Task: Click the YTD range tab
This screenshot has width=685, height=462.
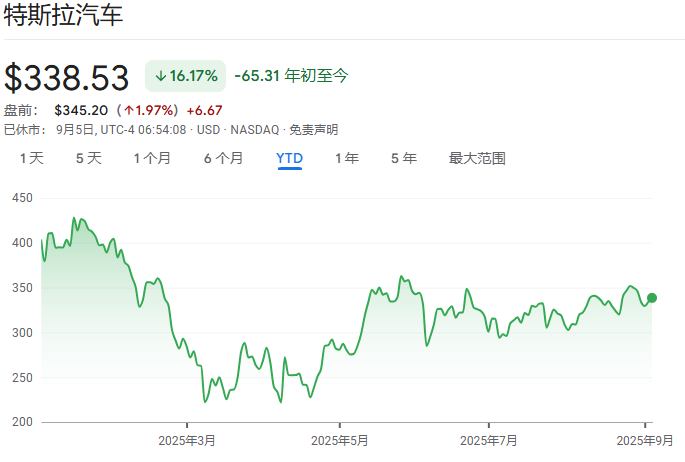Action: tap(289, 158)
